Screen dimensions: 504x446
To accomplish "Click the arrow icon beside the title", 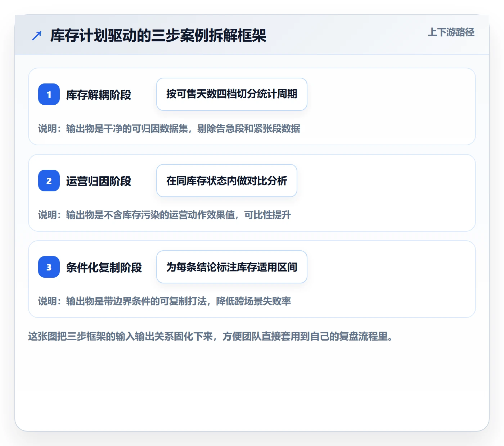I will pos(37,36).
